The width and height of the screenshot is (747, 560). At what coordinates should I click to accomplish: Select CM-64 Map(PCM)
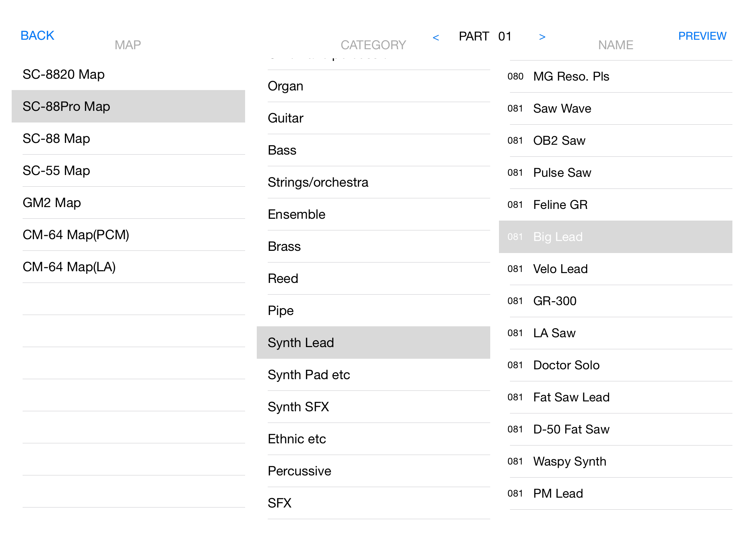coord(128,235)
